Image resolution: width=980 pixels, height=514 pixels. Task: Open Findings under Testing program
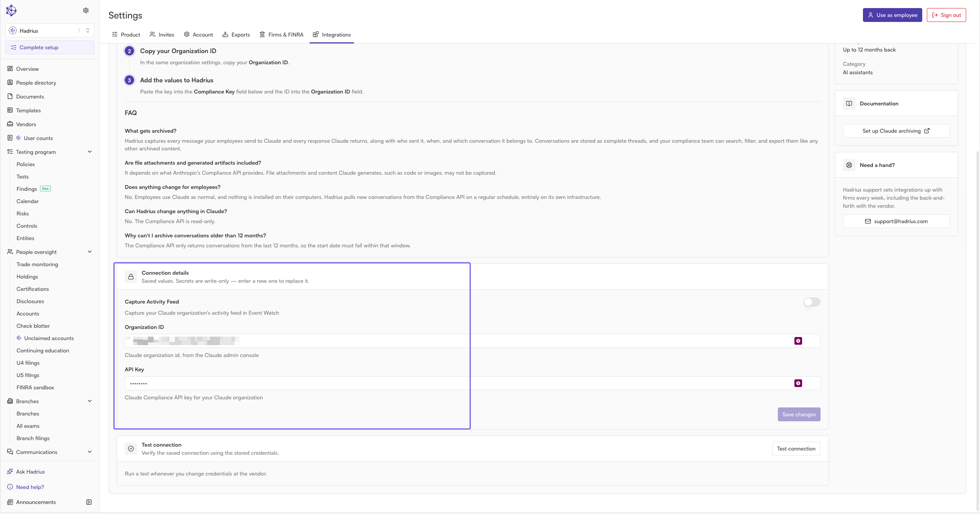pyautogui.click(x=27, y=189)
